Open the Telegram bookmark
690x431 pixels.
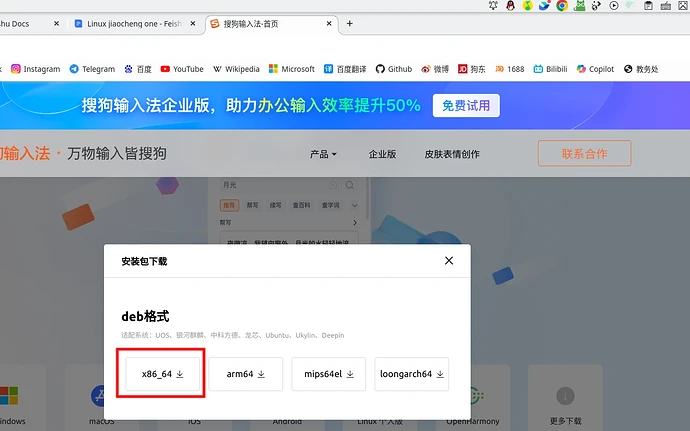tap(91, 69)
